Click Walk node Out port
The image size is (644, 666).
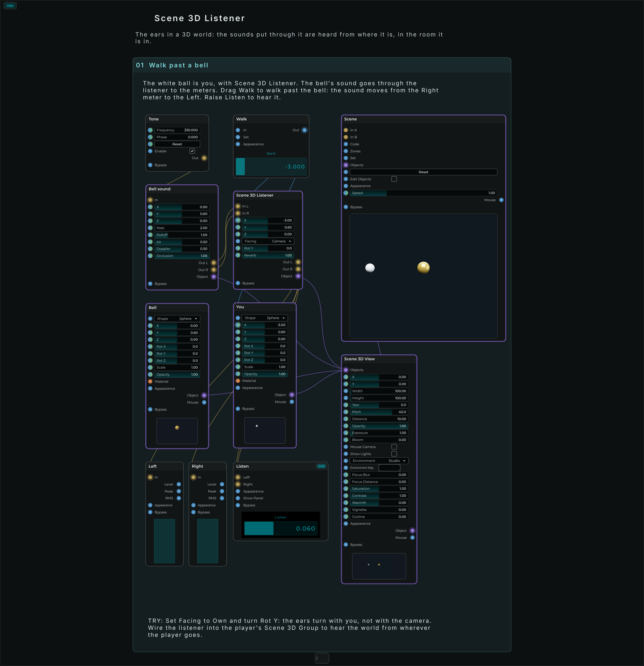click(x=304, y=130)
